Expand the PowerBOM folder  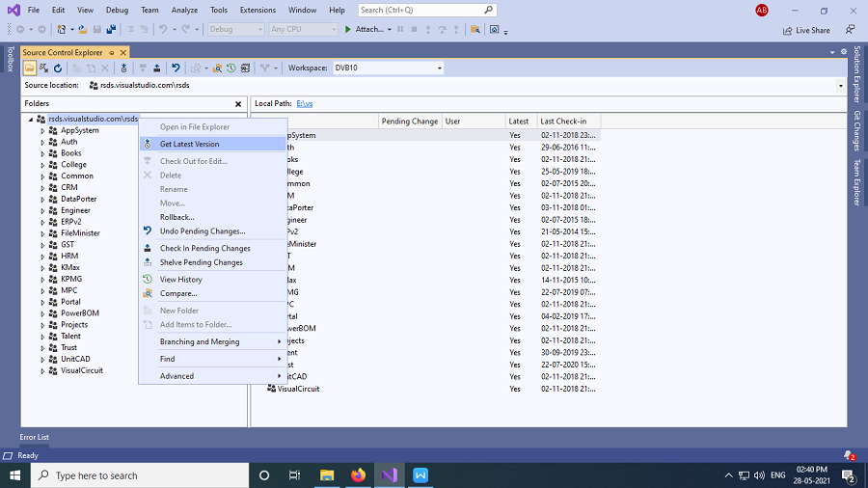(42, 313)
